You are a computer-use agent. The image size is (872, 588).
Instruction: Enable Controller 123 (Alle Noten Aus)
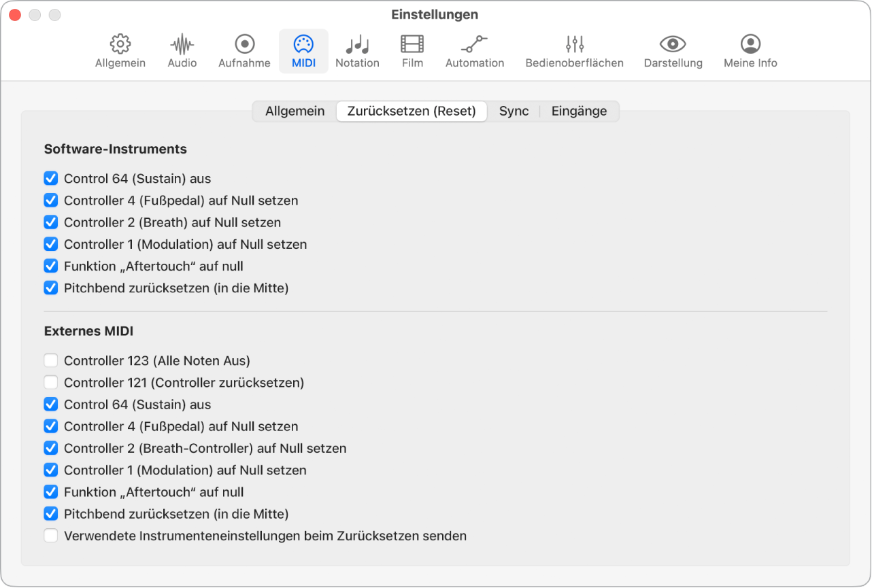pyautogui.click(x=51, y=360)
